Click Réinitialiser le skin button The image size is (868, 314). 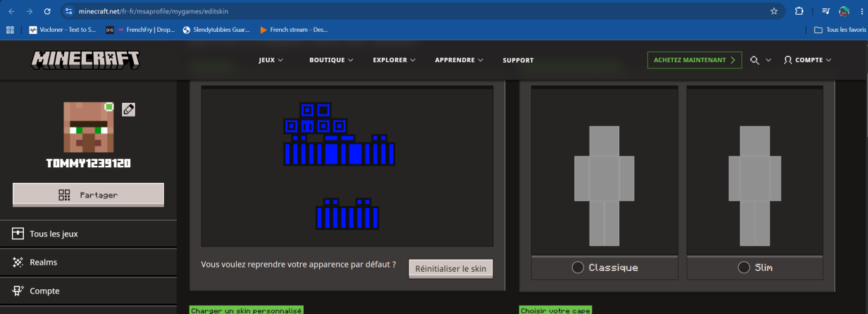click(x=451, y=269)
